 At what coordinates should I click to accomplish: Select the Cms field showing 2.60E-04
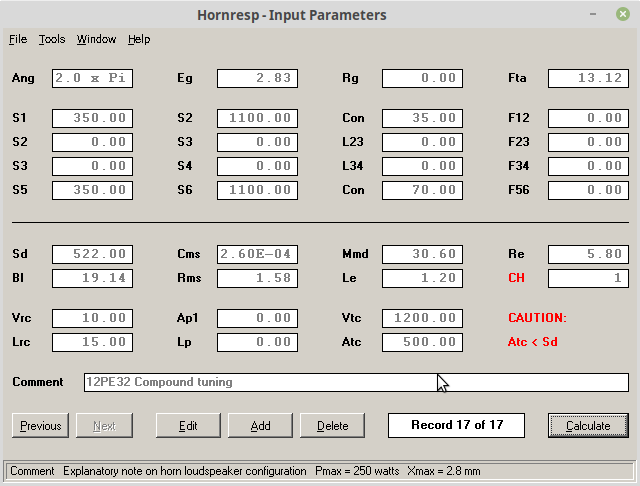pos(258,254)
